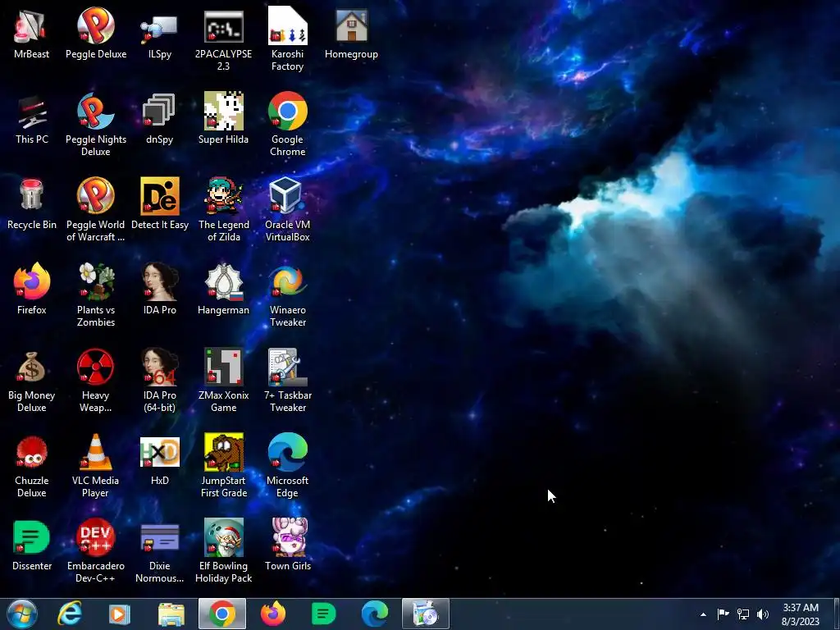Select the Super Hilda game icon
This screenshot has height=630, width=840.
[223, 118]
